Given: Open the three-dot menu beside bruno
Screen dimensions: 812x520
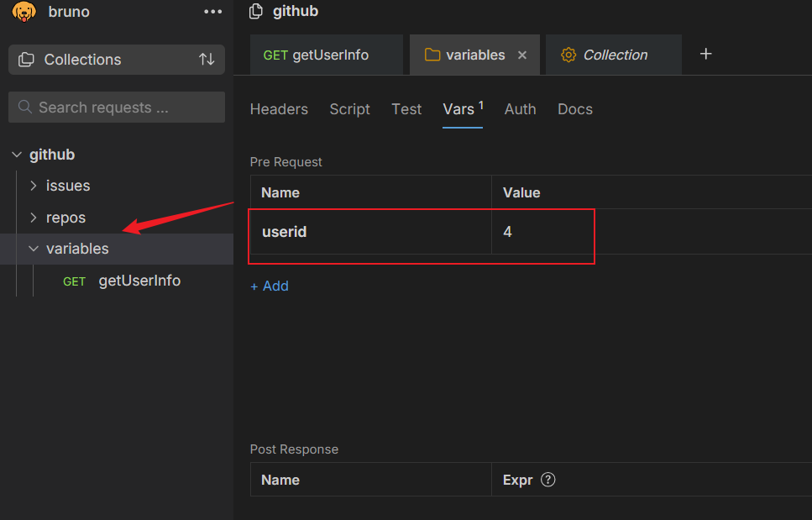Looking at the screenshot, I should (x=212, y=12).
